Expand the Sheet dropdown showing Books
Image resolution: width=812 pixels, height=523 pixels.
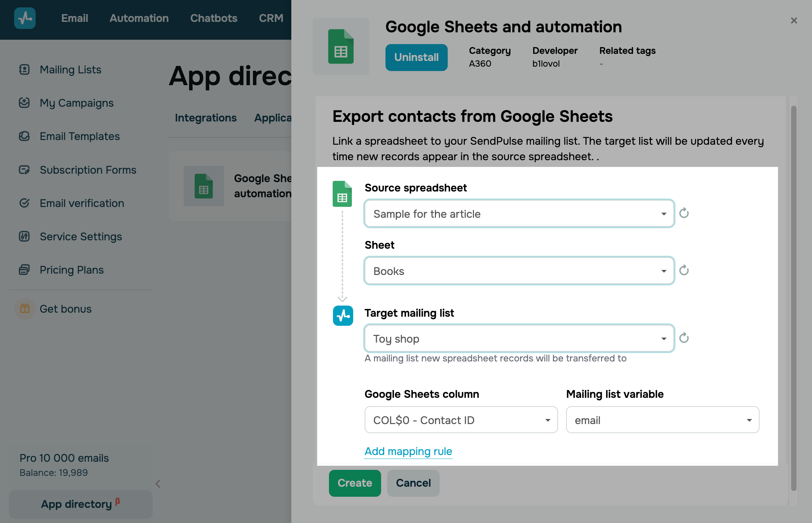[518, 271]
